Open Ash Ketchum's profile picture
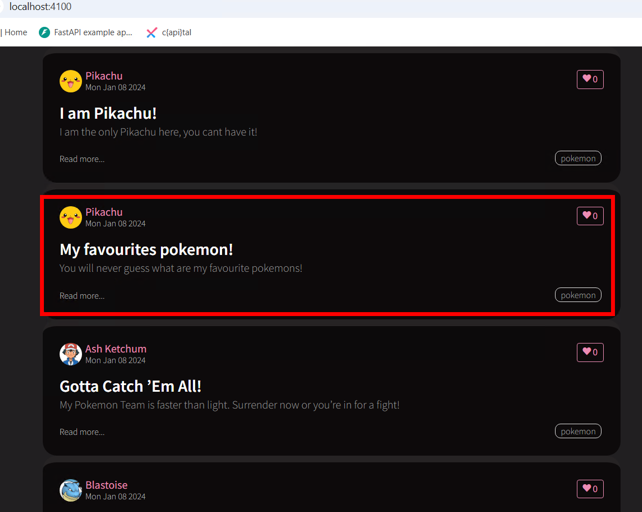This screenshot has width=642, height=512. click(x=70, y=354)
